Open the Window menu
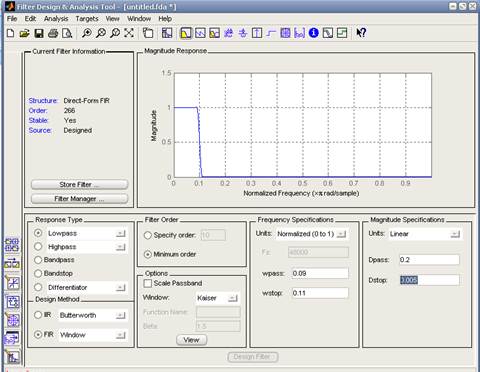 tap(139, 19)
